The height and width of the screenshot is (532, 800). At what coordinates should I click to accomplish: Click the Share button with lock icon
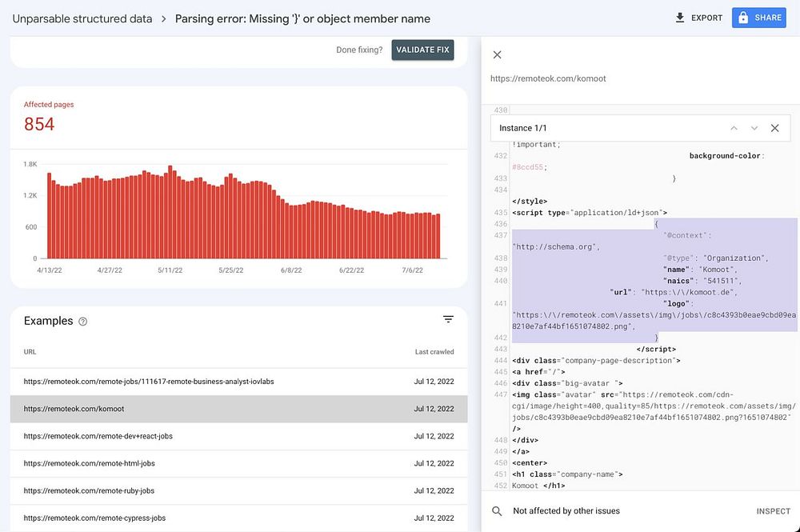coord(758,18)
